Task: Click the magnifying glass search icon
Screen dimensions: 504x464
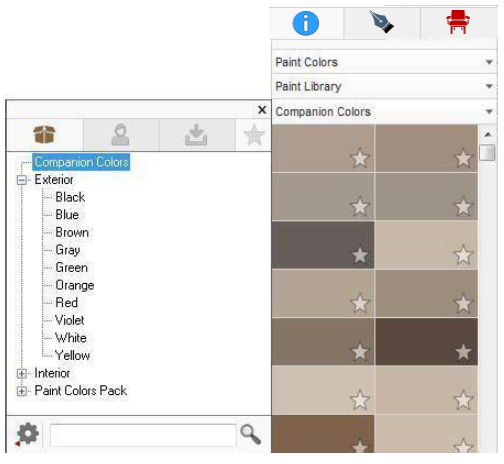Action: [251, 434]
